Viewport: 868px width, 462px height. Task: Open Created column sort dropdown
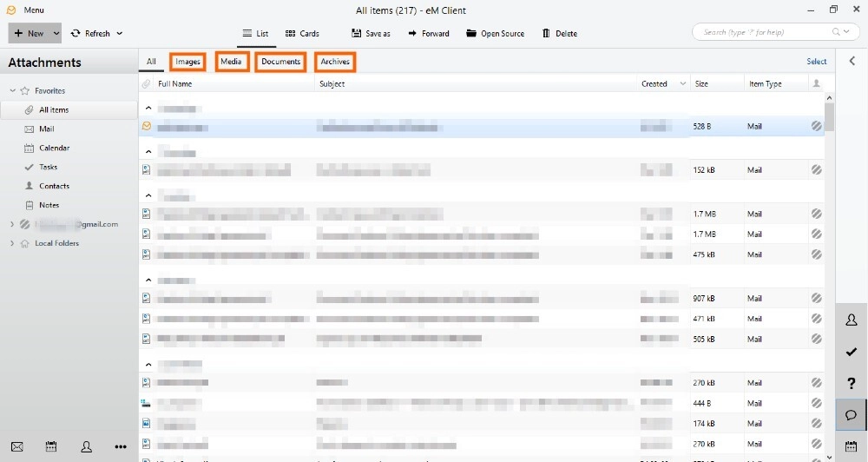tap(683, 83)
